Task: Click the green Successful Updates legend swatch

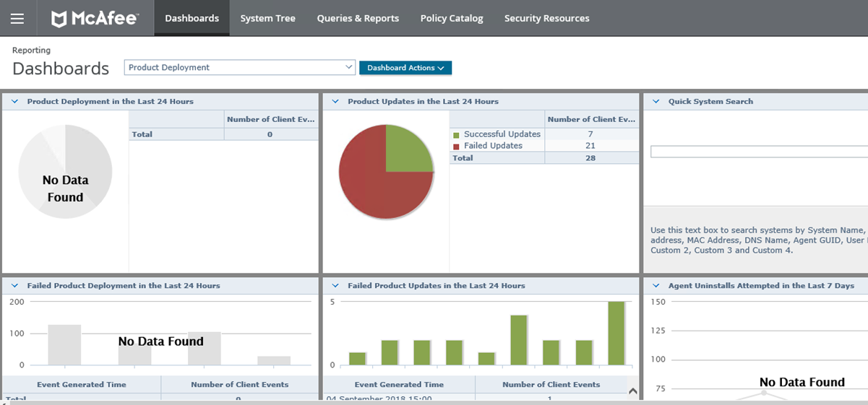Action: [456, 135]
